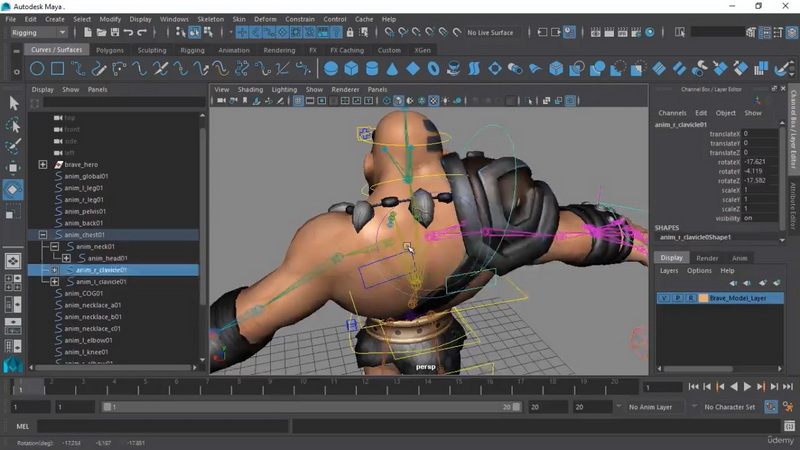Expand the brave_hero node
The image size is (800, 450).
[43, 164]
